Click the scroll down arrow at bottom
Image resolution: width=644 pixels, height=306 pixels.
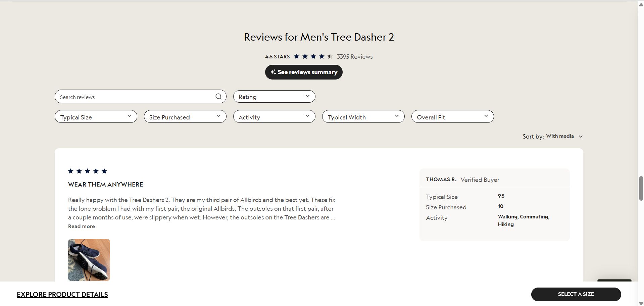pos(641,303)
